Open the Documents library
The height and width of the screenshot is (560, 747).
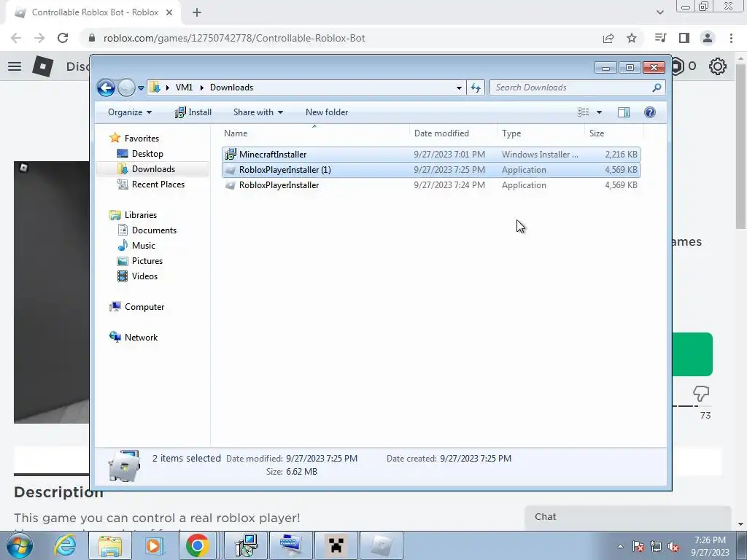point(154,230)
